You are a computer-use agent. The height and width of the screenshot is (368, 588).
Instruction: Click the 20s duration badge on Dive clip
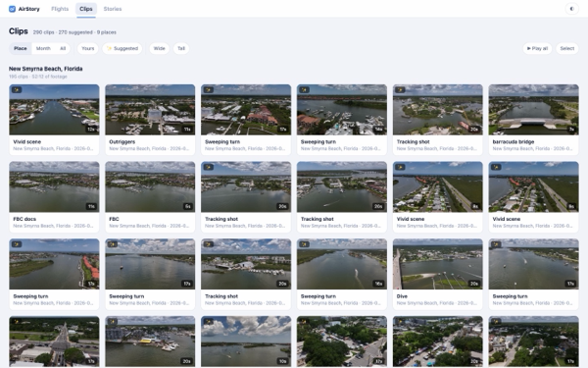pyautogui.click(x=474, y=284)
